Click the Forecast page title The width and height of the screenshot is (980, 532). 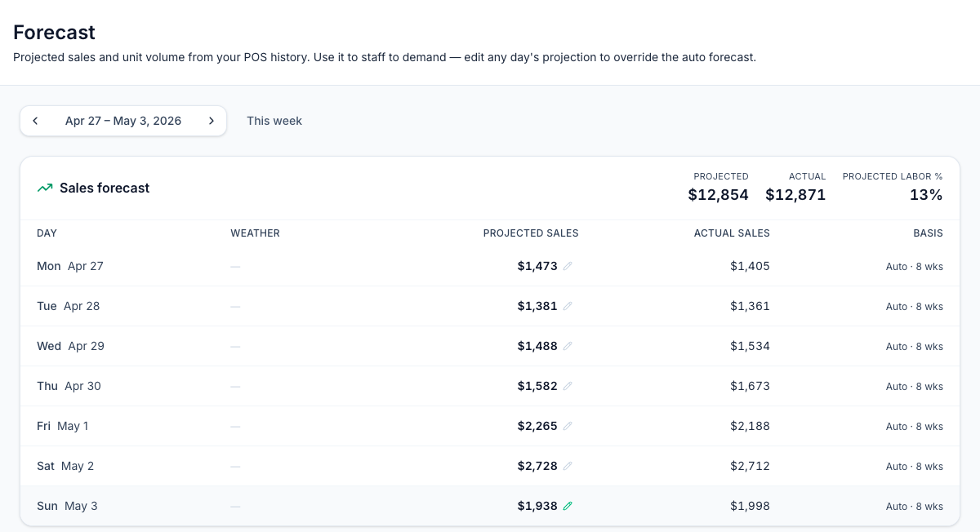(x=54, y=33)
